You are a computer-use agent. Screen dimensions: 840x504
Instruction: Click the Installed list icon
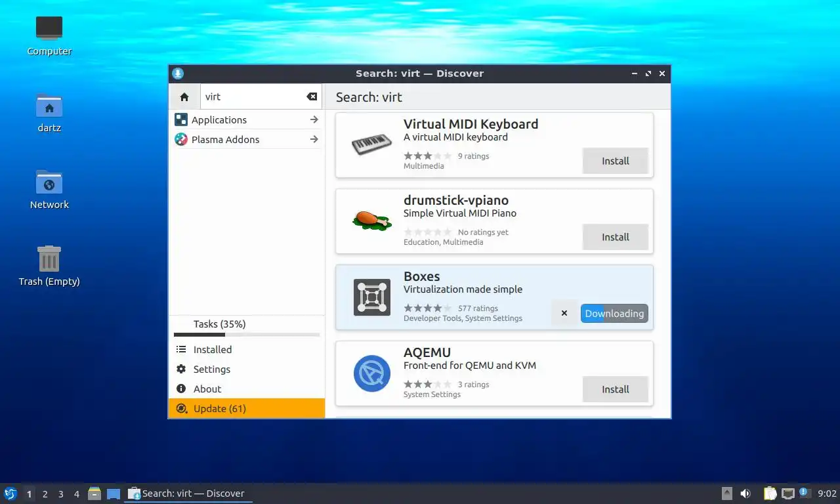[x=181, y=350]
